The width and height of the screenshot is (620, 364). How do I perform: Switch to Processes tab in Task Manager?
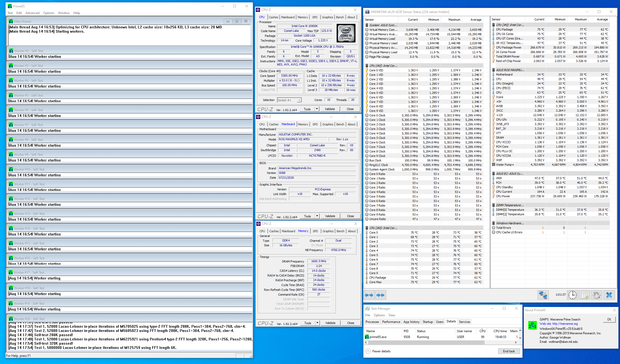pyautogui.click(x=372, y=322)
